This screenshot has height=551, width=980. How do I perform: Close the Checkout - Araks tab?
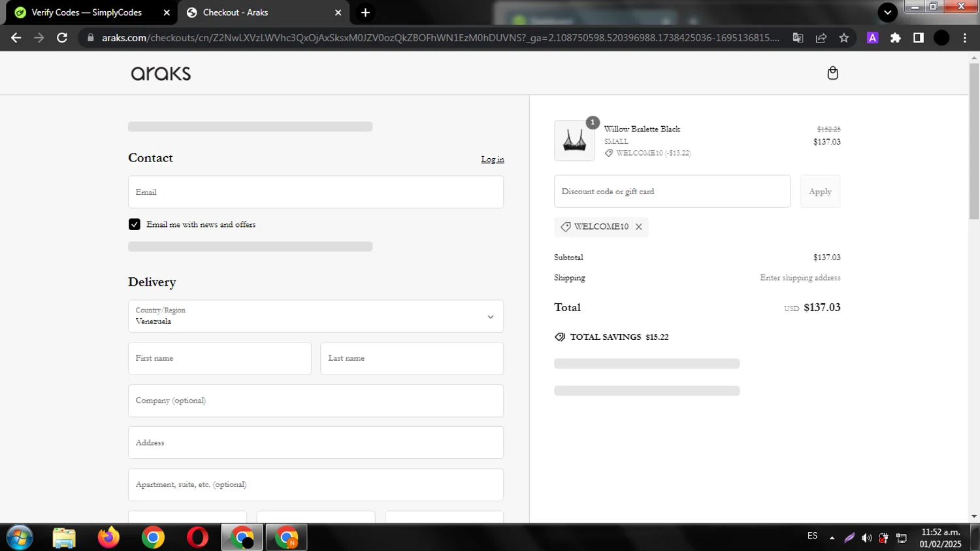(338, 12)
